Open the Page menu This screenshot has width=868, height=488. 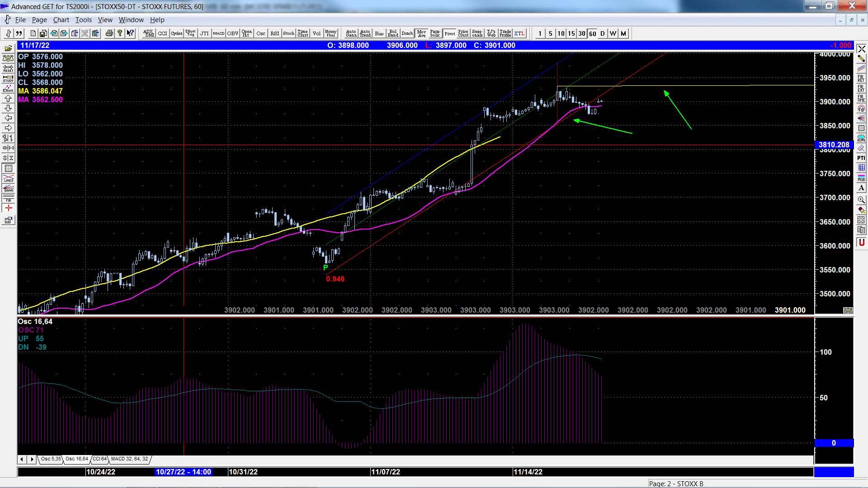point(39,20)
